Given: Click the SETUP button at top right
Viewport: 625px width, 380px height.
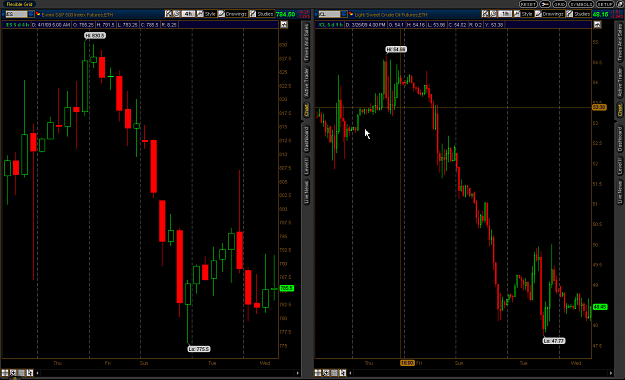Looking at the screenshot, I should click(x=605, y=4).
